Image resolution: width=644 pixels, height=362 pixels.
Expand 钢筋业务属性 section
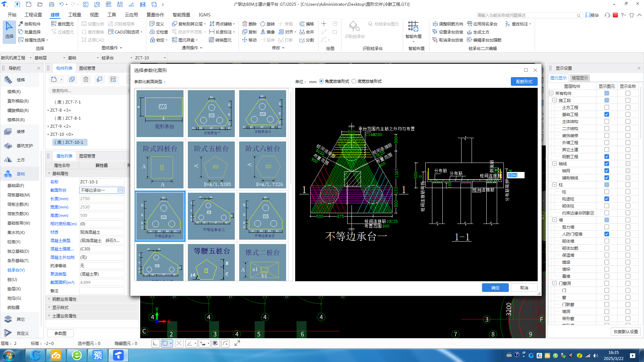pyautogui.click(x=49, y=299)
